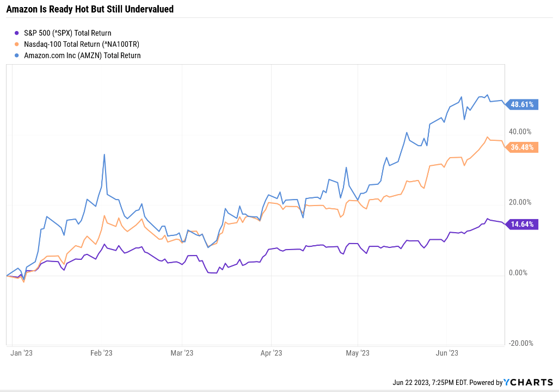Select the Amazon.com Inc (AMZN) legend label

click(82, 55)
